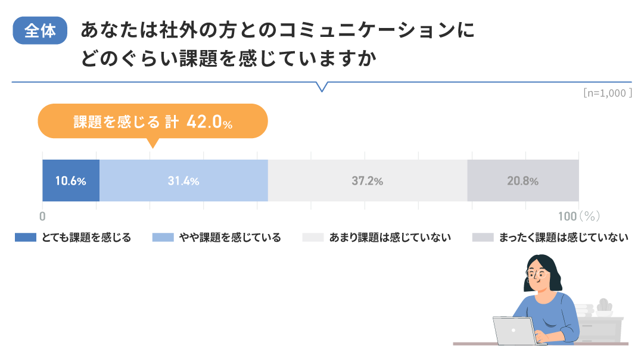Click the woman with laptop illustration
The width and height of the screenshot is (644, 346).
click(543, 292)
